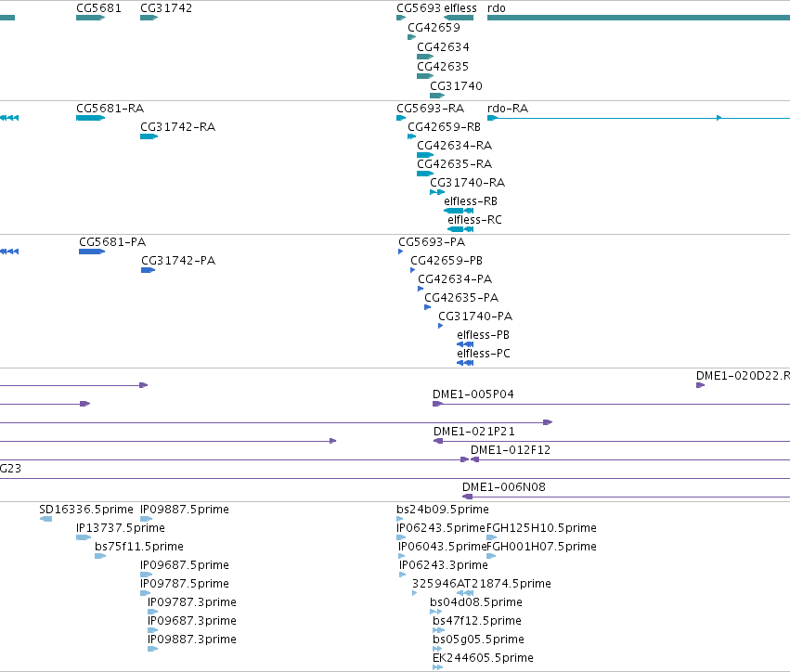The image size is (790, 672).
Task: Open EST IP09687.5prime
Action: coord(185,565)
